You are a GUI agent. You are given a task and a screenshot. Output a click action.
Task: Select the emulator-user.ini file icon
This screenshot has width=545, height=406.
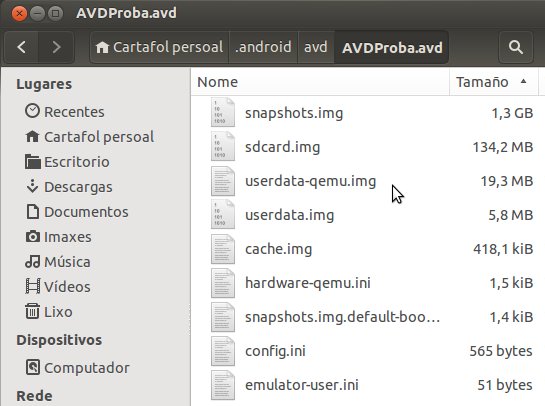(x=223, y=385)
